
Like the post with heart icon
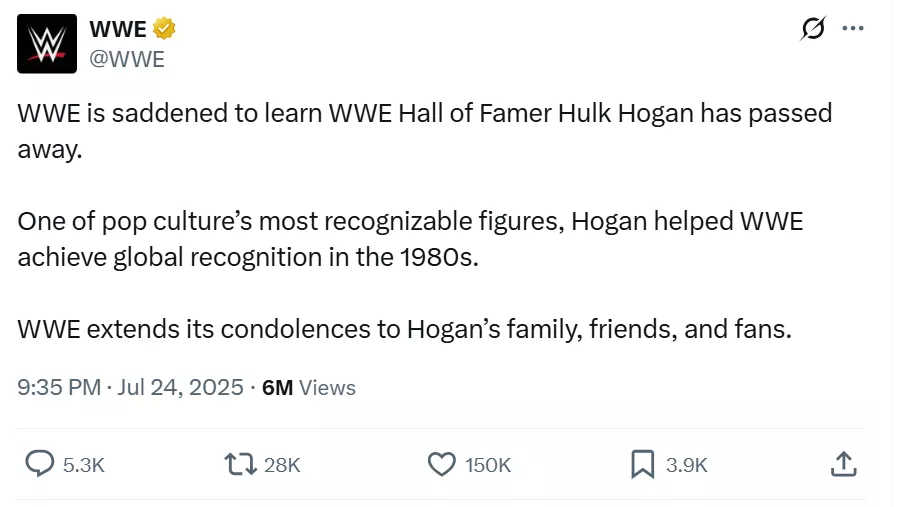coord(442,464)
